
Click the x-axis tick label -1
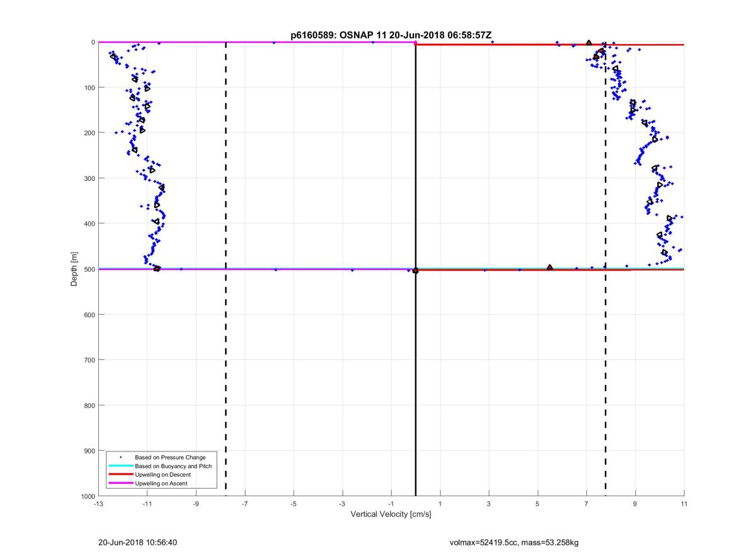tap(391, 504)
